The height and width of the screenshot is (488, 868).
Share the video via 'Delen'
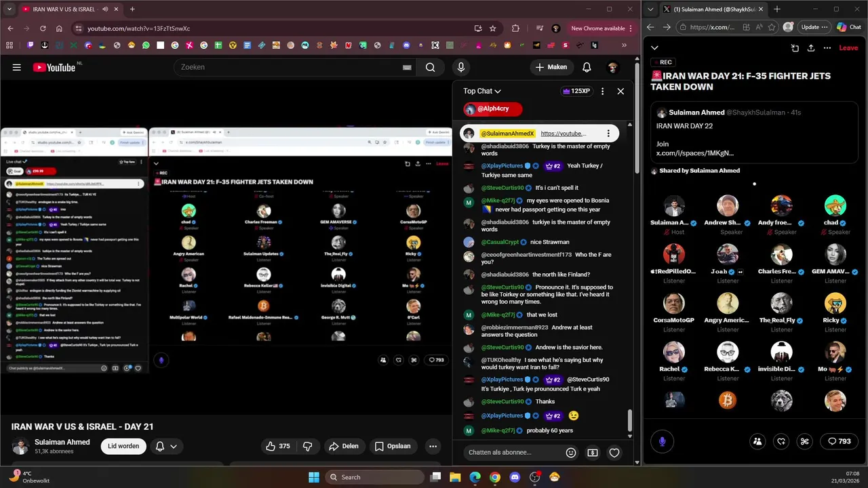point(343,446)
